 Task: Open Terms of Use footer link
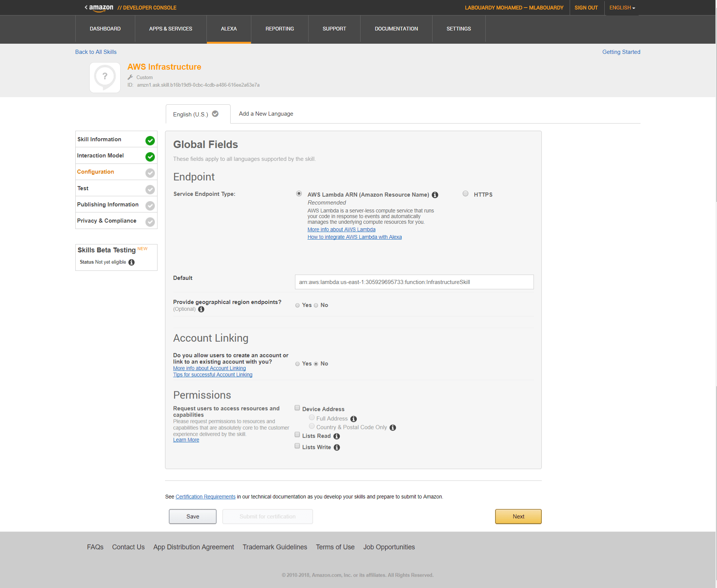(x=335, y=547)
